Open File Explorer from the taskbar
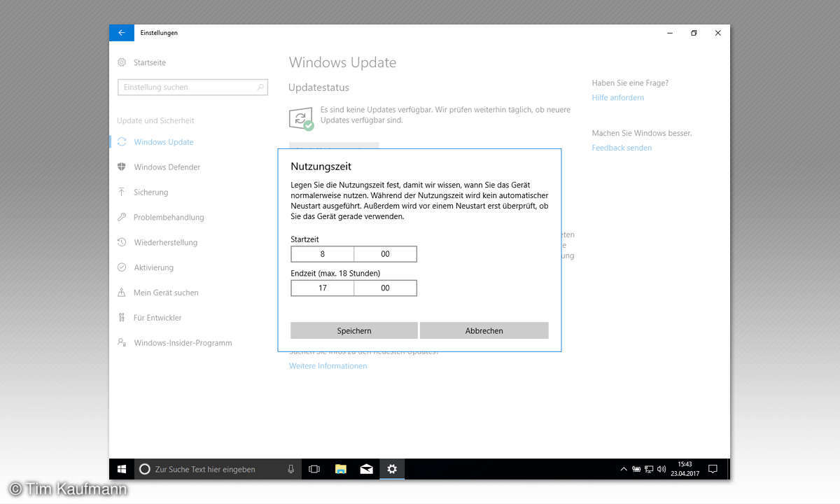The height and width of the screenshot is (504, 840). [341, 469]
